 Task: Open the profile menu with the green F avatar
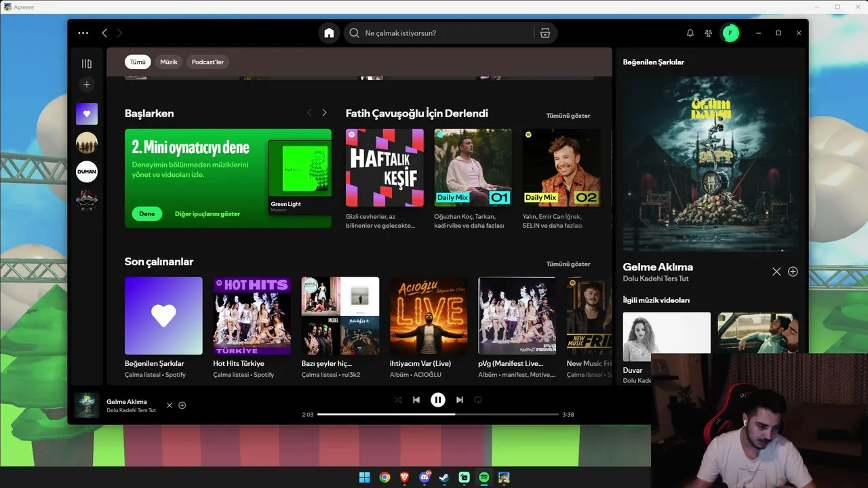click(x=730, y=33)
